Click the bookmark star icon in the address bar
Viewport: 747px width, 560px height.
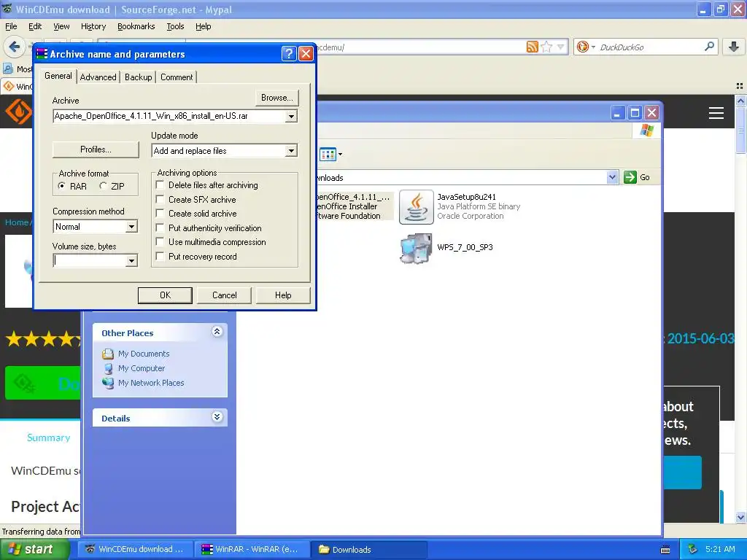point(547,47)
